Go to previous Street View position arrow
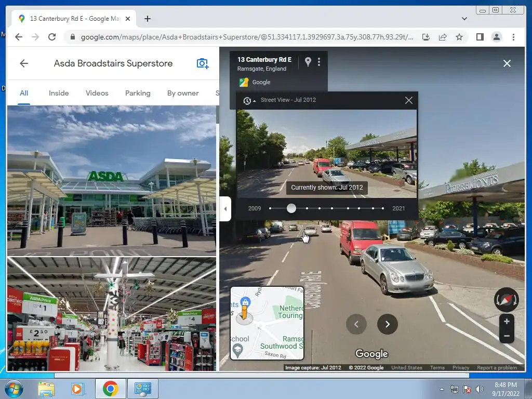532x399 pixels. point(356,324)
